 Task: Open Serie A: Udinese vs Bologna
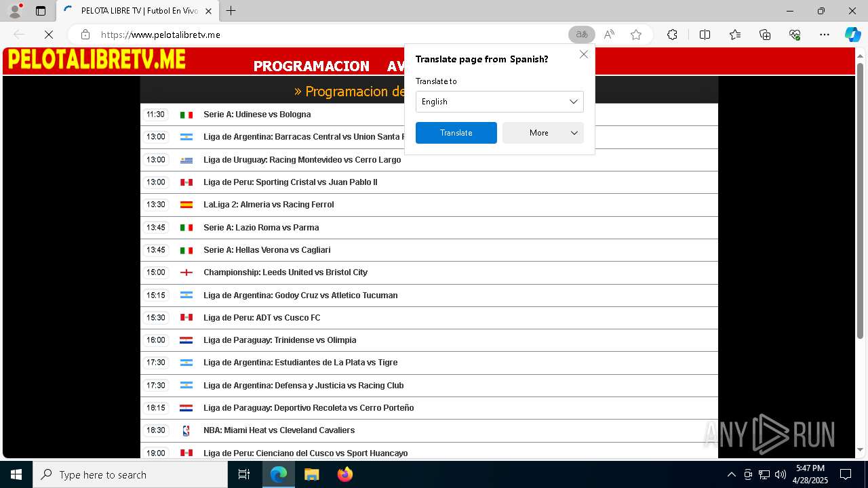coord(257,115)
